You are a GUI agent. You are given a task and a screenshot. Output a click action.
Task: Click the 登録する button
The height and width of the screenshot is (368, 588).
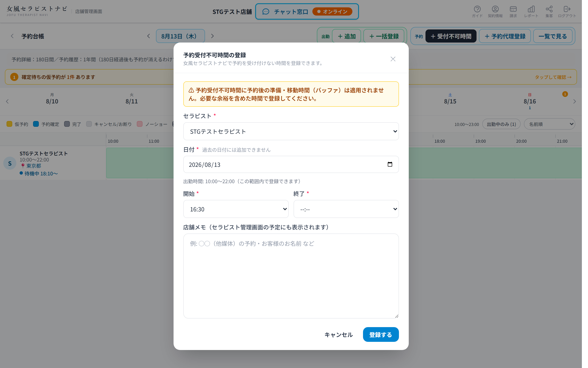point(381,334)
